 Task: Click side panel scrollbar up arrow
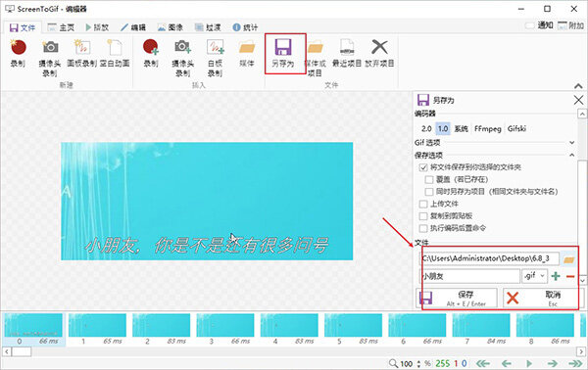pyautogui.click(x=582, y=114)
